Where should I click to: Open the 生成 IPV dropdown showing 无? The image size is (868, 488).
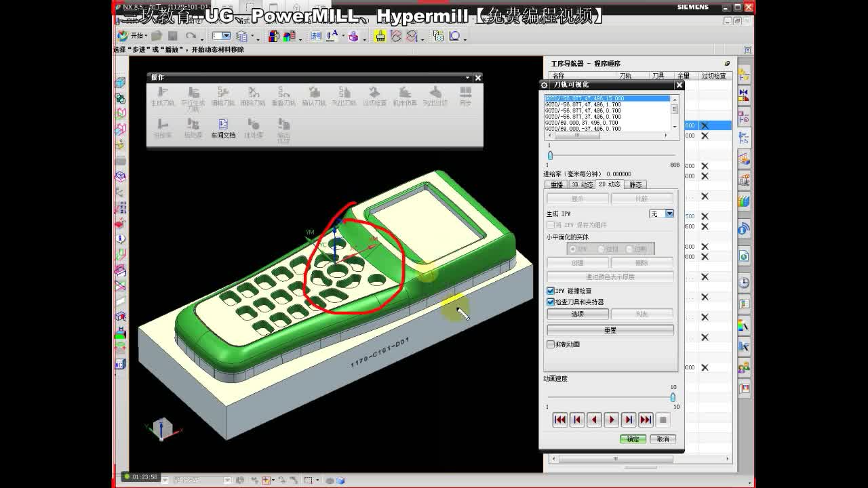(x=670, y=213)
